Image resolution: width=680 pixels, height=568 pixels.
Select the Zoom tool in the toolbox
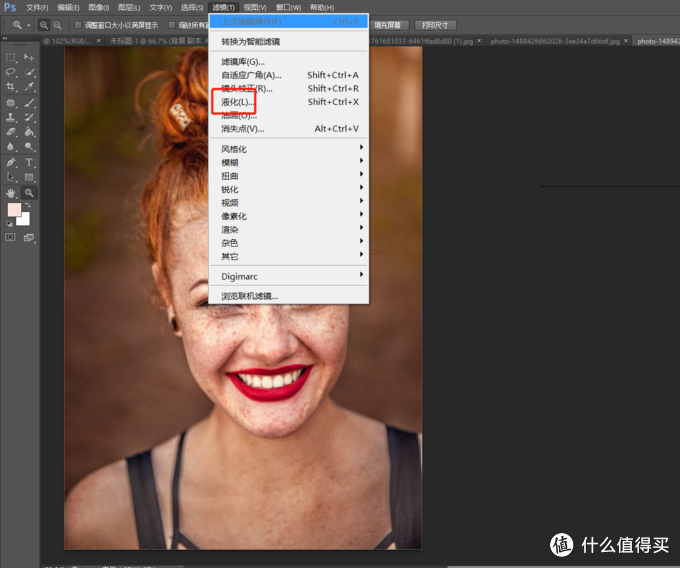click(x=29, y=193)
